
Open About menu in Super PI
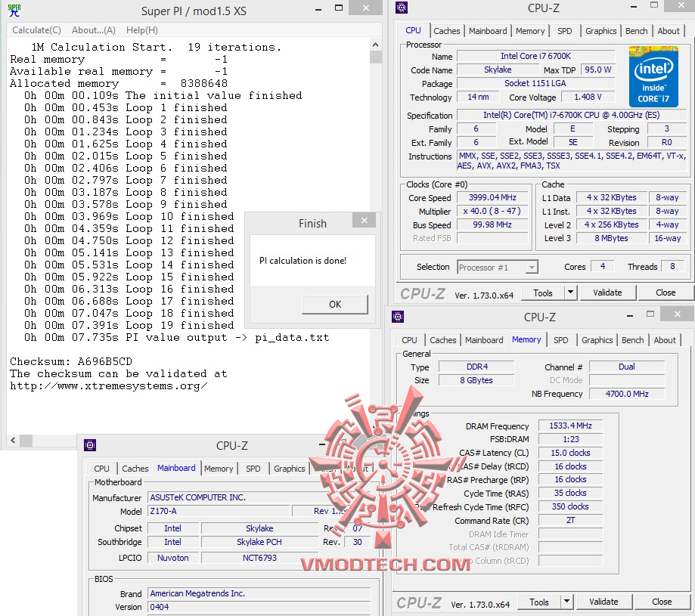[x=94, y=30]
